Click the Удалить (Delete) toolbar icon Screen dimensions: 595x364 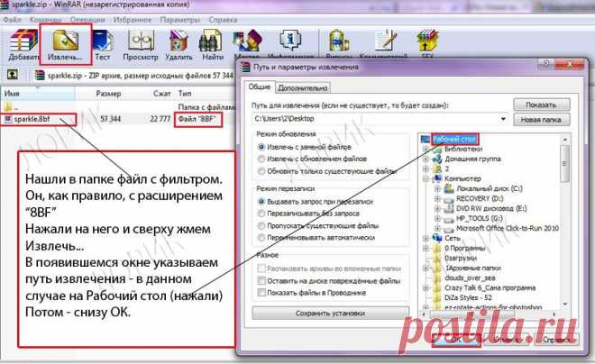pos(178,41)
